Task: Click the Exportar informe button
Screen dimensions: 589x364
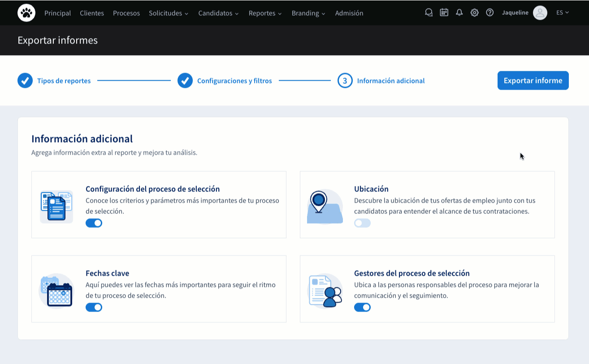Action: pyautogui.click(x=533, y=80)
